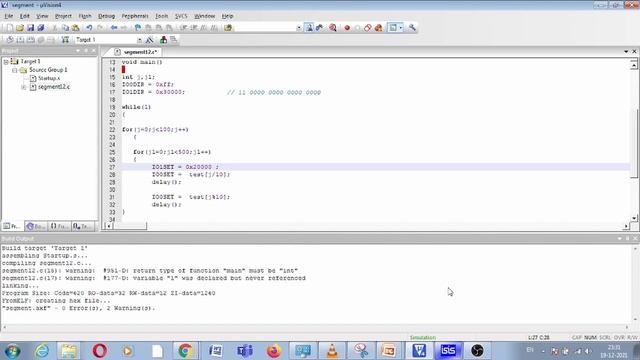640x360 pixels.
Task: Click the Source Group 1 label in the project tree
Action: (48, 70)
